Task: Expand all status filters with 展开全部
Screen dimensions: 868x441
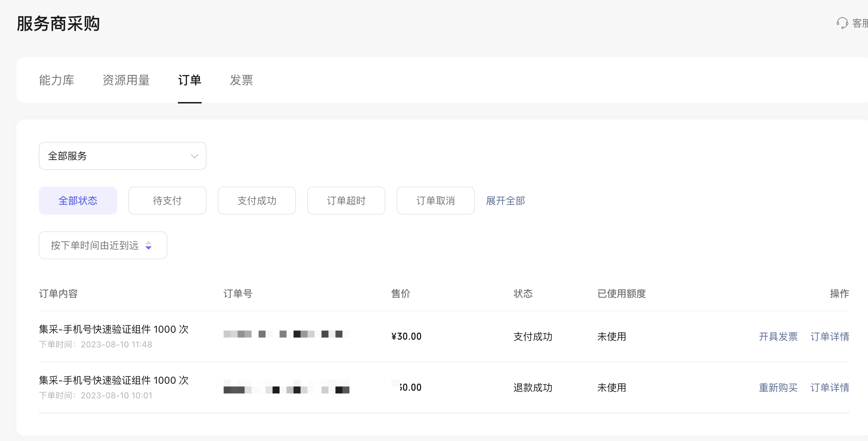Action: [505, 201]
